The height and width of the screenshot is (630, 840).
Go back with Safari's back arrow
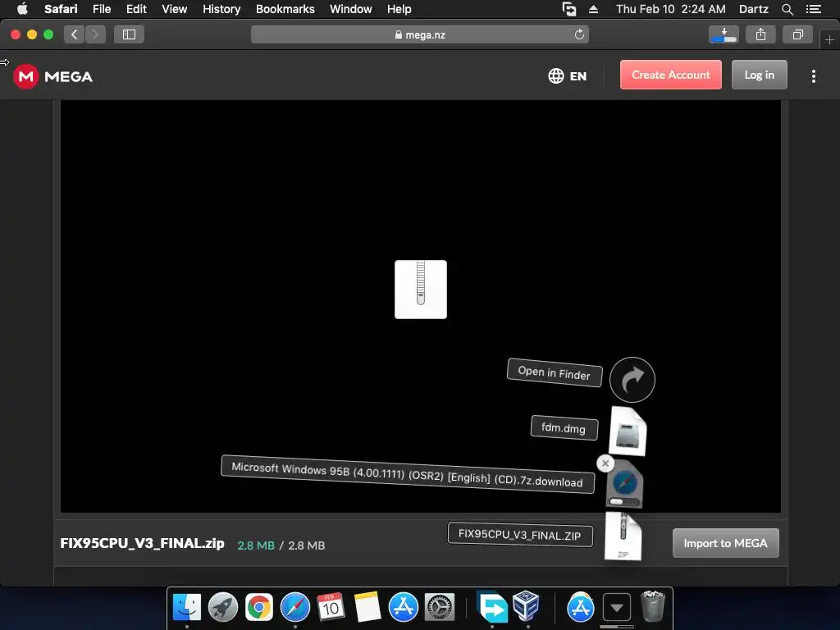[x=75, y=34]
